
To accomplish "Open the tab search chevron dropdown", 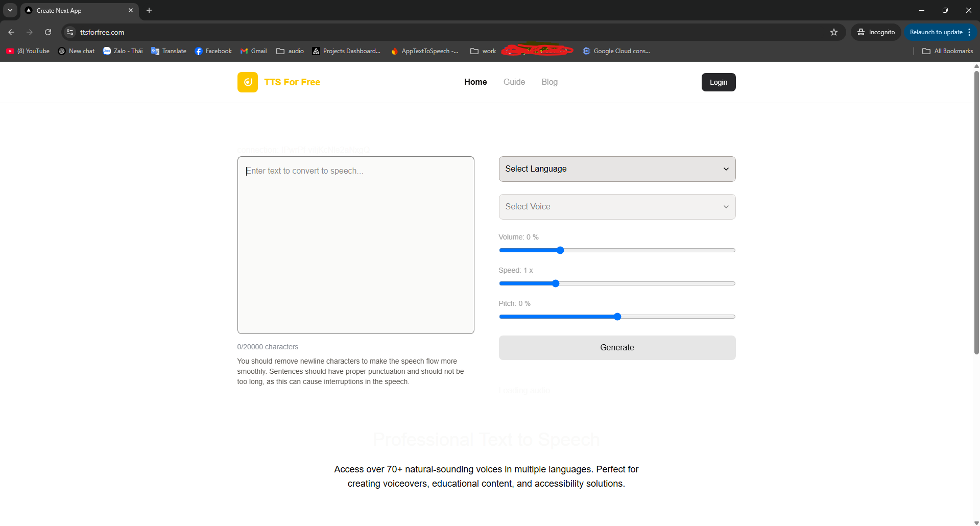I will [10, 10].
